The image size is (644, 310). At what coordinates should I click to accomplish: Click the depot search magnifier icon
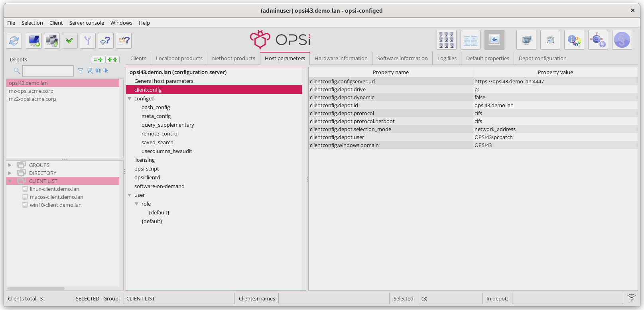point(17,71)
